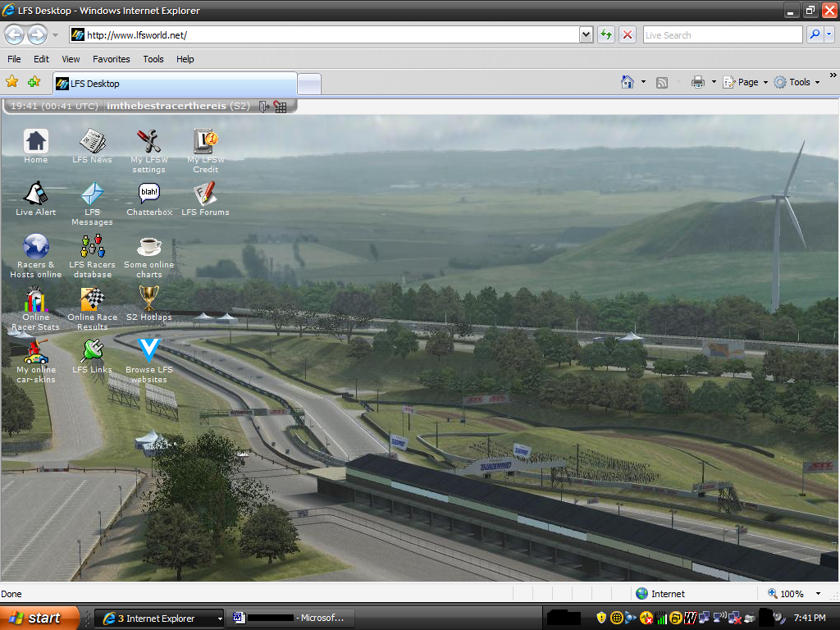
Task: Open the zoom level dropdown arrow
Action: (x=818, y=594)
